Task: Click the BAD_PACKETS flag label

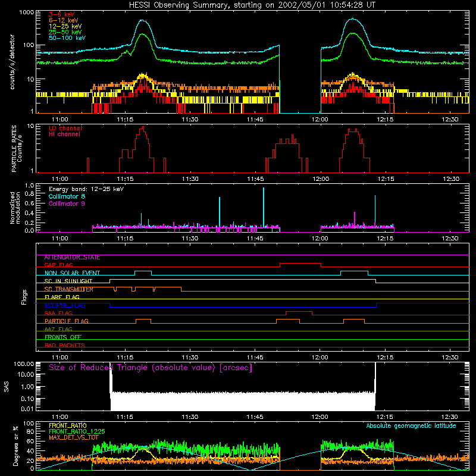Action: [65, 346]
